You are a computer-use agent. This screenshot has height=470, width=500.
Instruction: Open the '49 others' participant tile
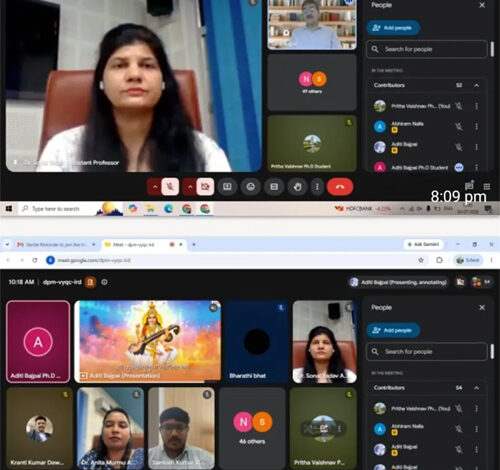coord(312,82)
